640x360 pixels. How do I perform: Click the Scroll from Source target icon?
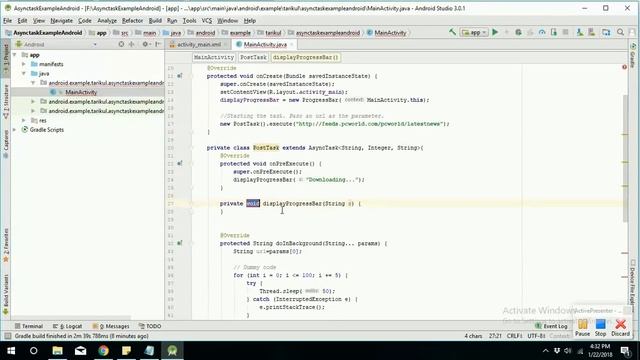[x=121, y=44]
